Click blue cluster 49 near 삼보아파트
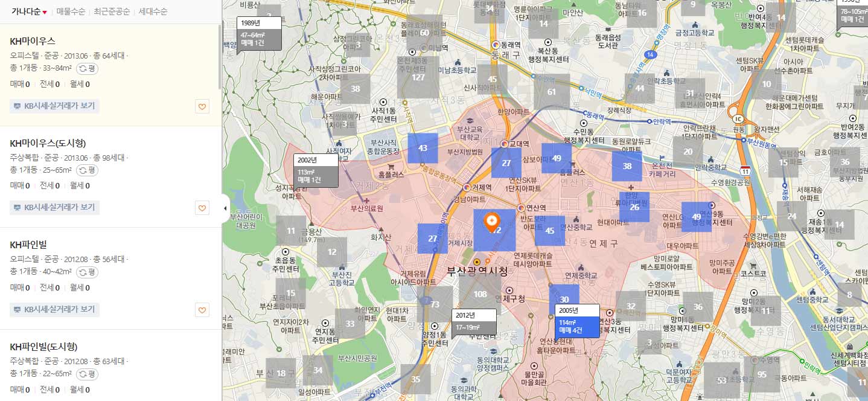Image resolution: width=868 pixels, height=401 pixels. point(557,158)
